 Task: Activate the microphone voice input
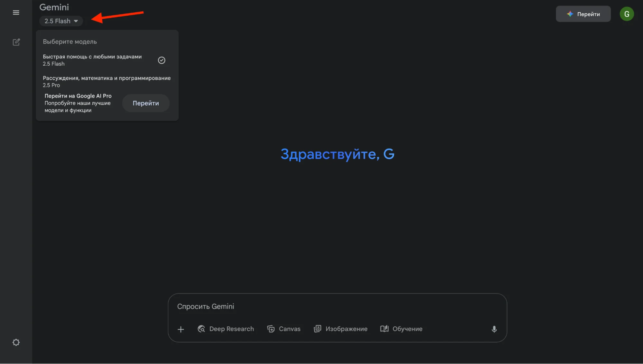click(x=494, y=329)
